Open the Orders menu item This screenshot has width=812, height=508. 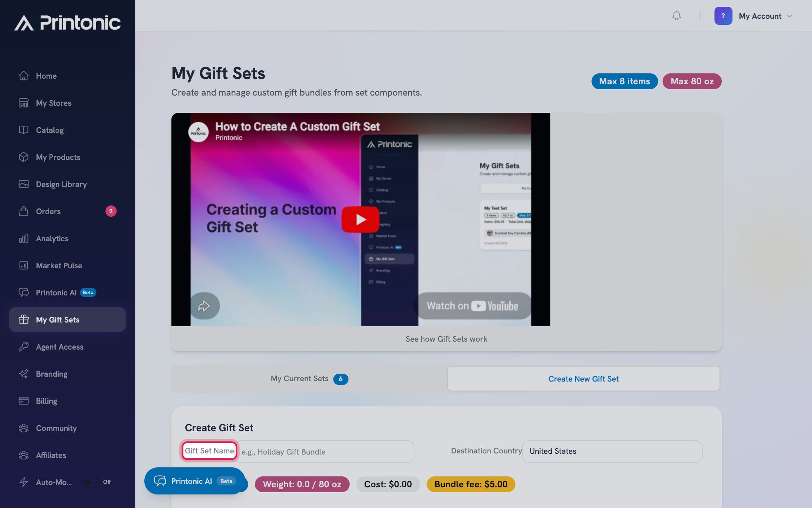(67, 211)
